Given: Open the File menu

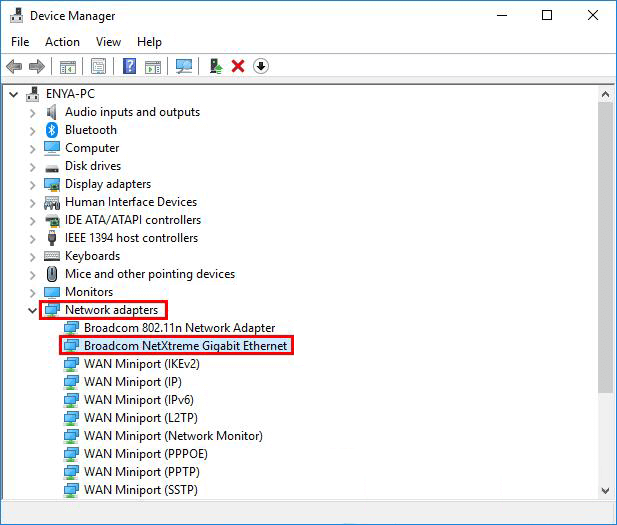Looking at the screenshot, I should tap(20, 42).
